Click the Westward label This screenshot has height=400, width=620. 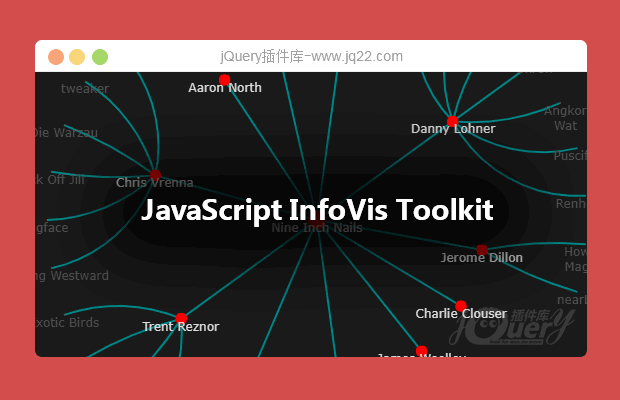79,275
